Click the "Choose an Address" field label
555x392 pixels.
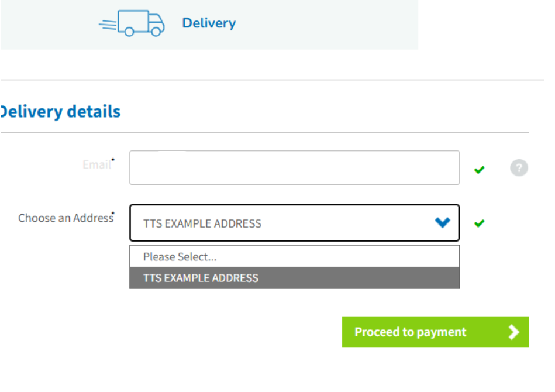(65, 218)
